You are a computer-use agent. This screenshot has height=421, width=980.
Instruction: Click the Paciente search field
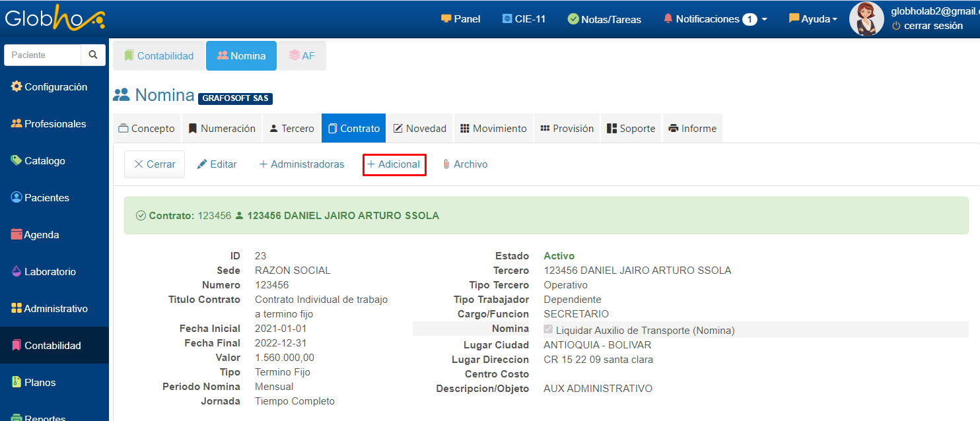pyautogui.click(x=43, y=55)
